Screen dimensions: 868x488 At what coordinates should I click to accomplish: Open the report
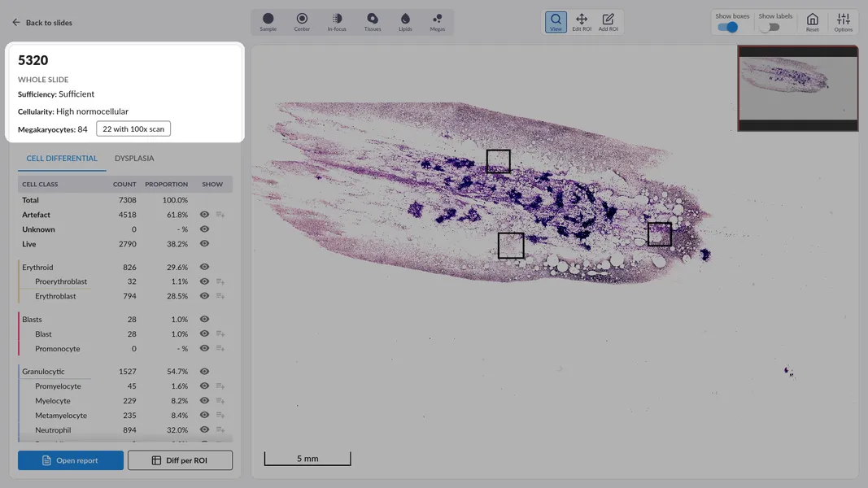[71, 460]
